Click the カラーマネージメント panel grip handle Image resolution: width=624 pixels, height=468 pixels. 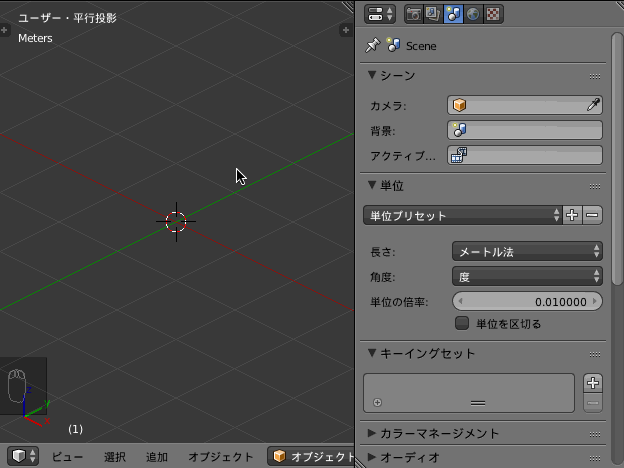pyautogui.click(x=595, y=434)
